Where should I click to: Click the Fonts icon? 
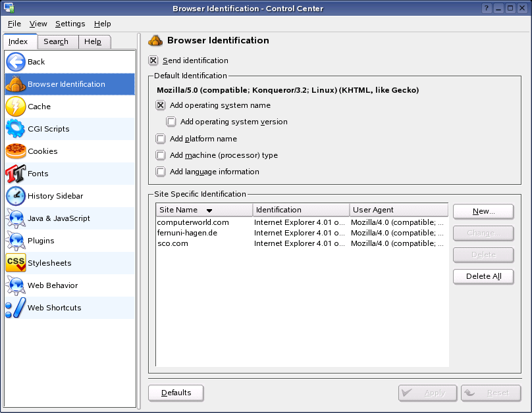(16, 174)
